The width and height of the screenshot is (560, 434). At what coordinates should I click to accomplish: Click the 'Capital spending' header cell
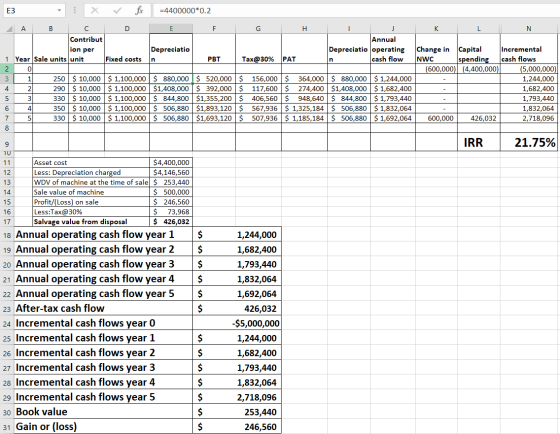479,49
